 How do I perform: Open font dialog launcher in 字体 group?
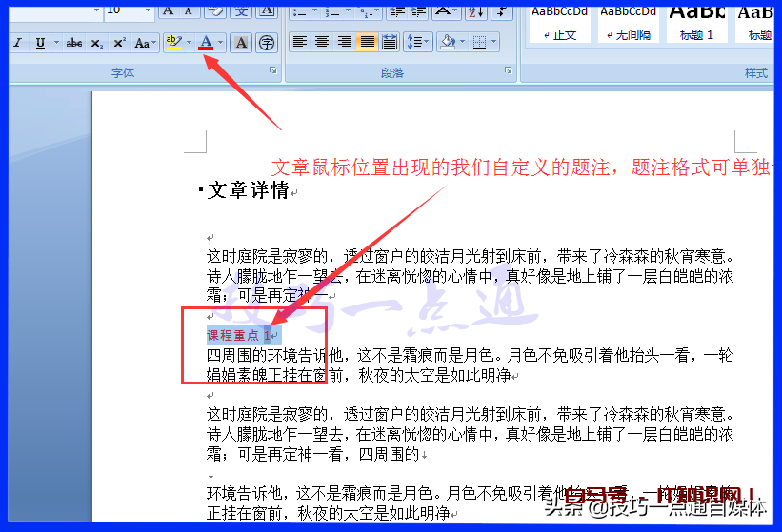(273, 71)
